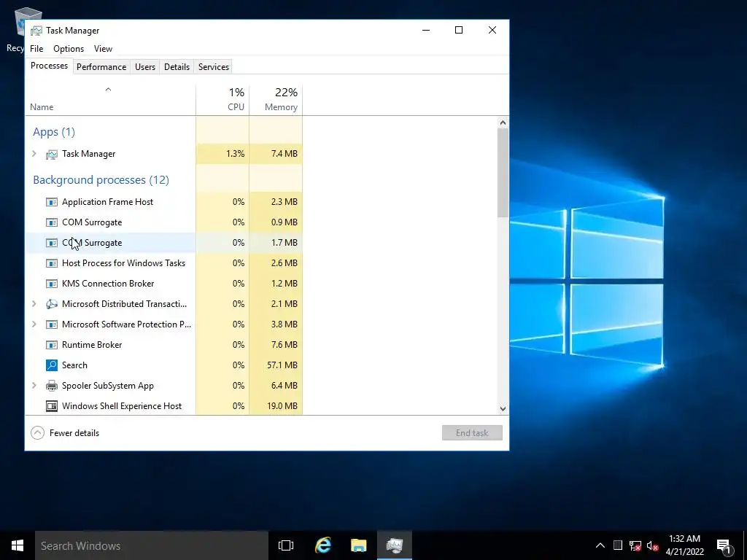Click the Microsoft Distributed Transaction icon
Viewport: 747px width, 560px height.
[52, 304]
